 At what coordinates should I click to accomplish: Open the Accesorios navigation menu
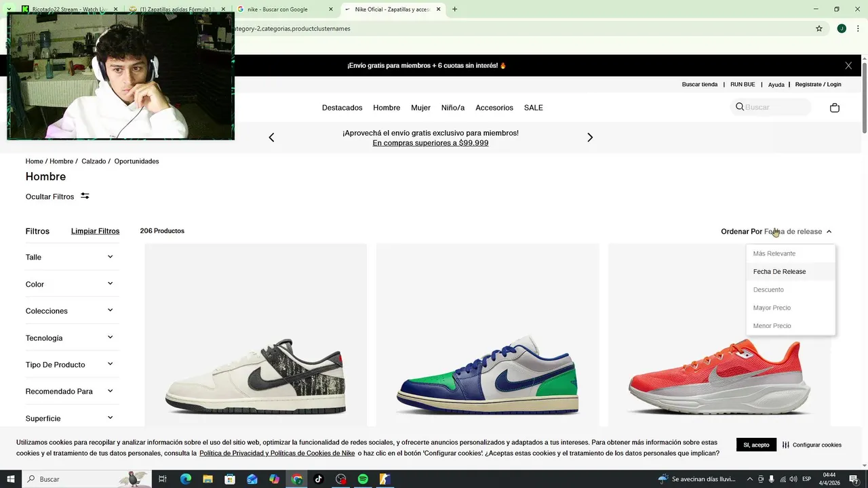tap(494, 108)
